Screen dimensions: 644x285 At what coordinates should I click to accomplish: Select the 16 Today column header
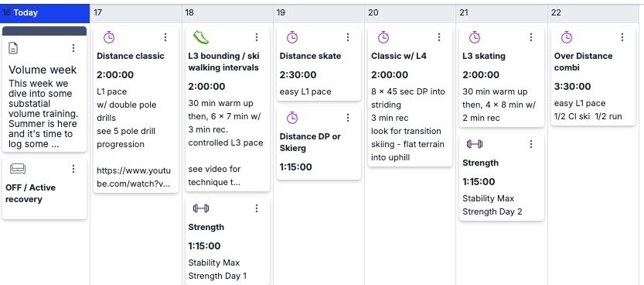click(x=45, y=13)
